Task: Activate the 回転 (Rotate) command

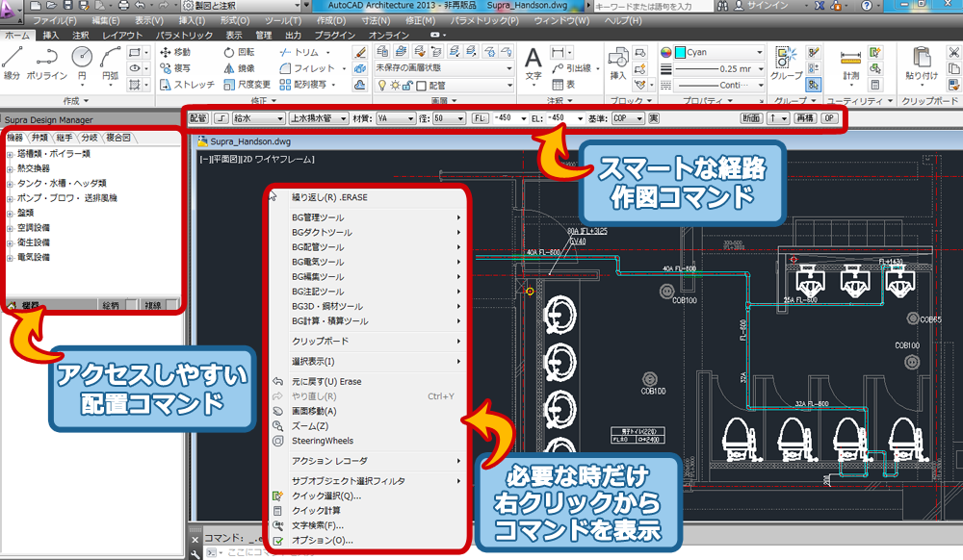Action: click(x=239, y=52)
